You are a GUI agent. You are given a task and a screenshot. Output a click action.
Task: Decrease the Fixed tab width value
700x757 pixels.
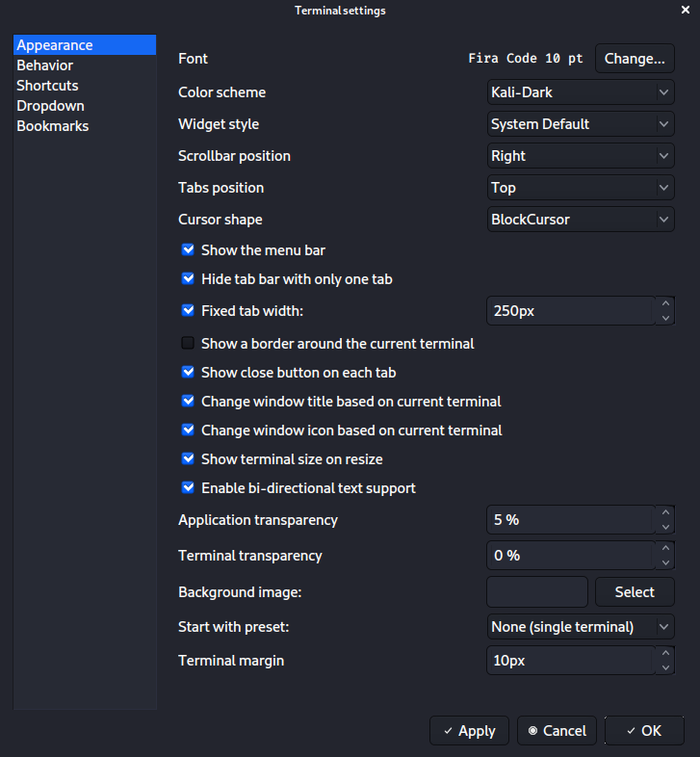(x=665, y=318)
